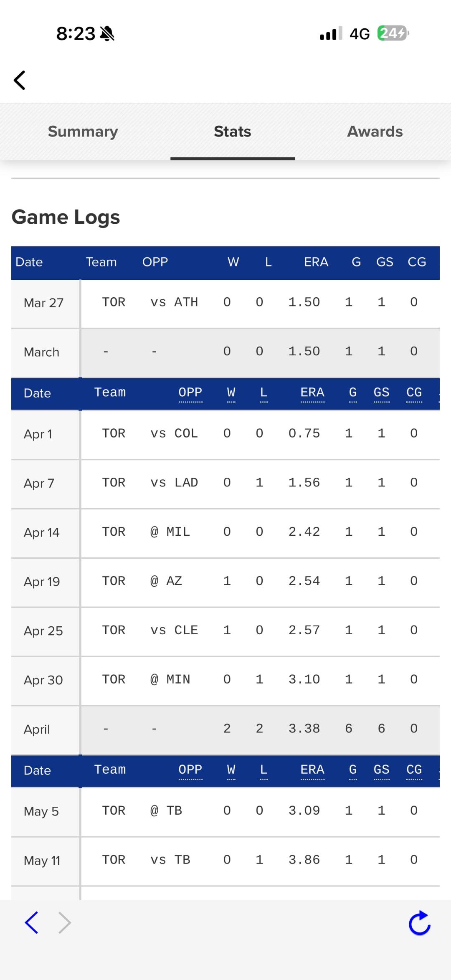Tap the Mar 27 game versus ATH
The width and height of the screenshot is (451, 980).
click(225, 303)
